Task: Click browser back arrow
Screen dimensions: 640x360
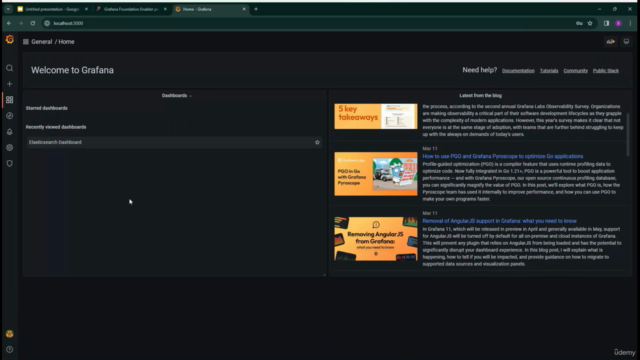Action: (9, 23)
